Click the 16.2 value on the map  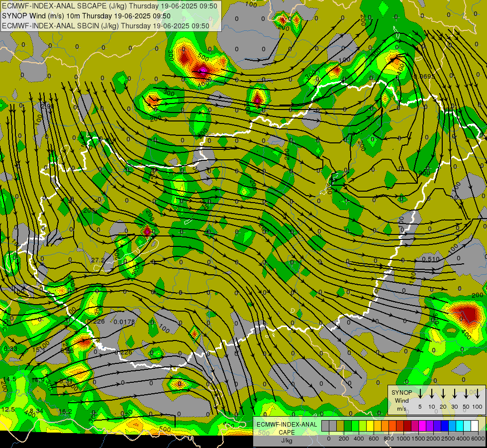(x=65, y=412)
